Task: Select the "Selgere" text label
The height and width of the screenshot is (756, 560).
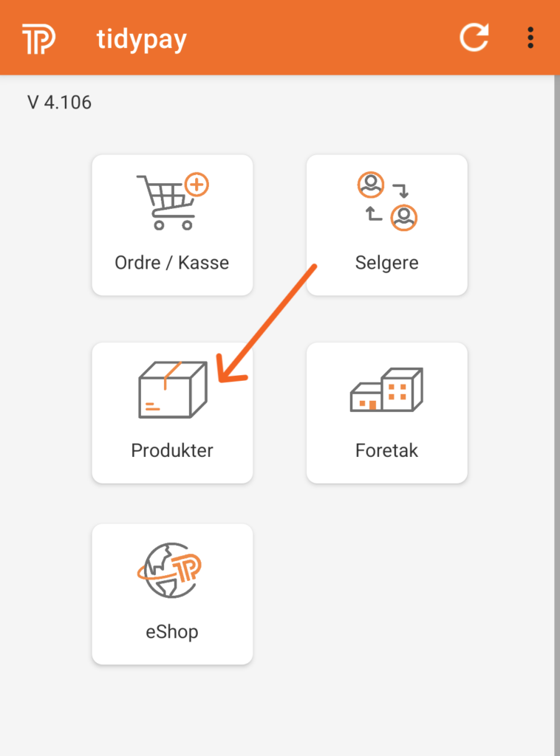Action: (x=386, y=262)
